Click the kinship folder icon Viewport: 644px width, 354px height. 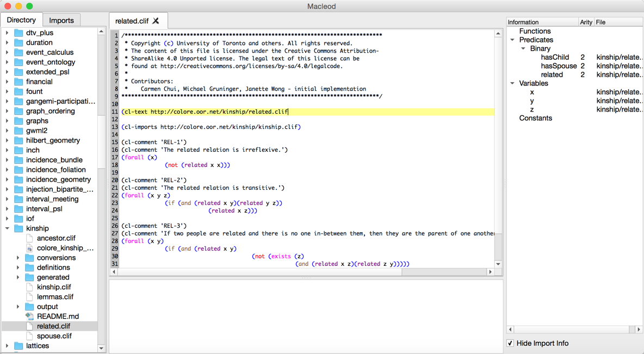18,228
